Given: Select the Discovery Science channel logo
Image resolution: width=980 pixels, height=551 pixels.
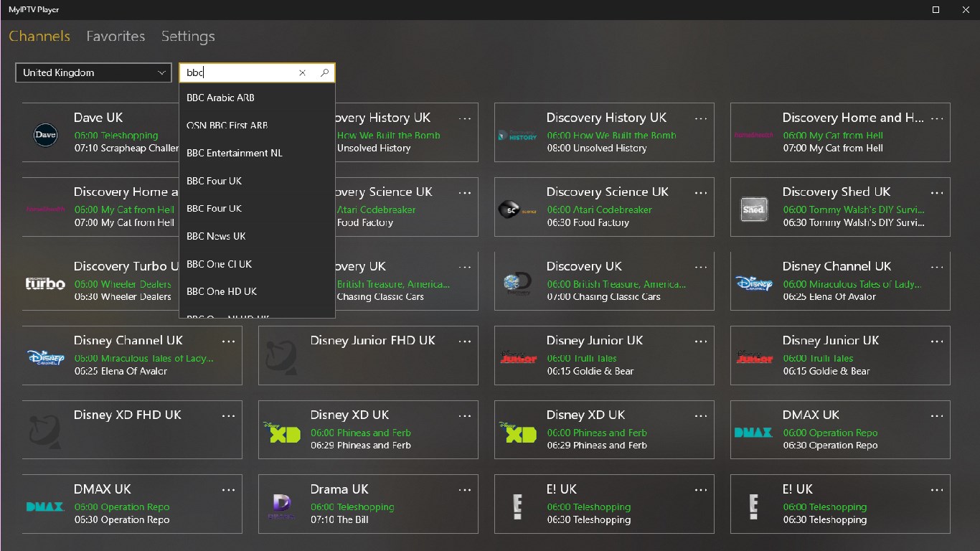Looking at the screenshot, I should (517, 209).
